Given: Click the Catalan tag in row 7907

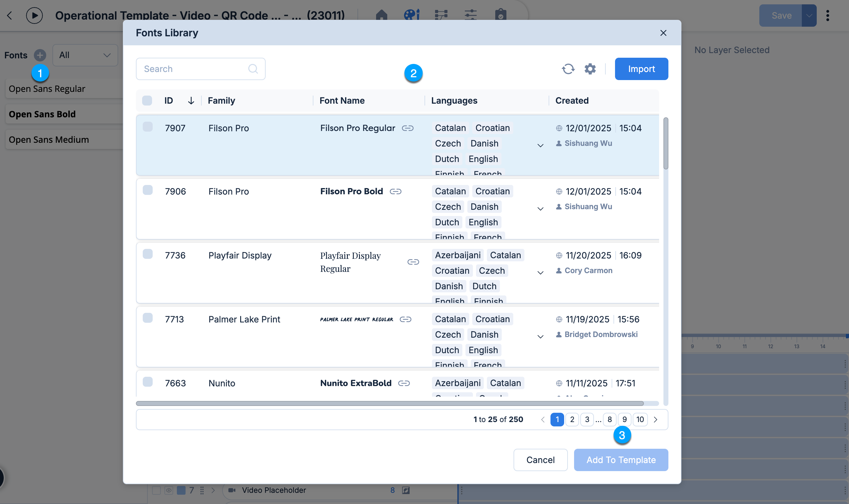Looking at the screenshot, I should coord(450,128).
